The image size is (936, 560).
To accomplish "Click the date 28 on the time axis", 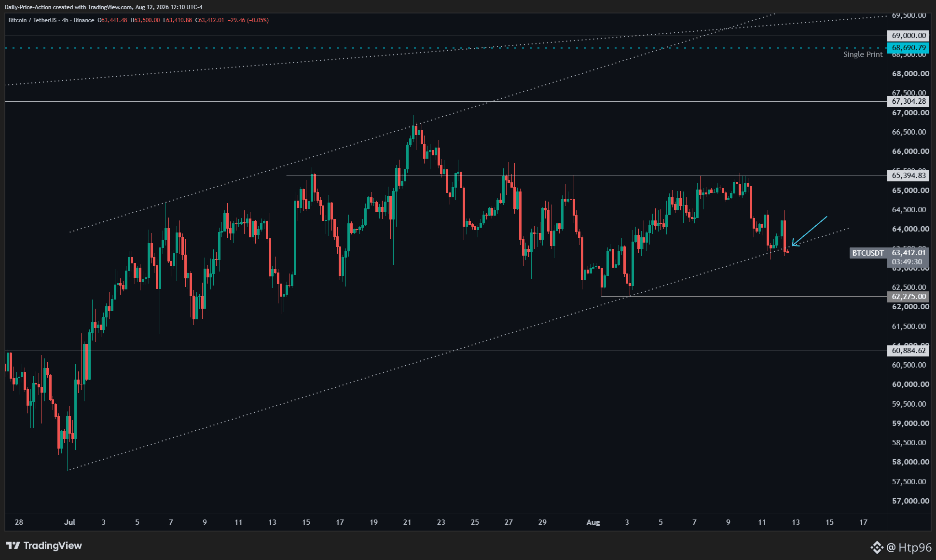I will pyautogui.click(x=19, y=522).
